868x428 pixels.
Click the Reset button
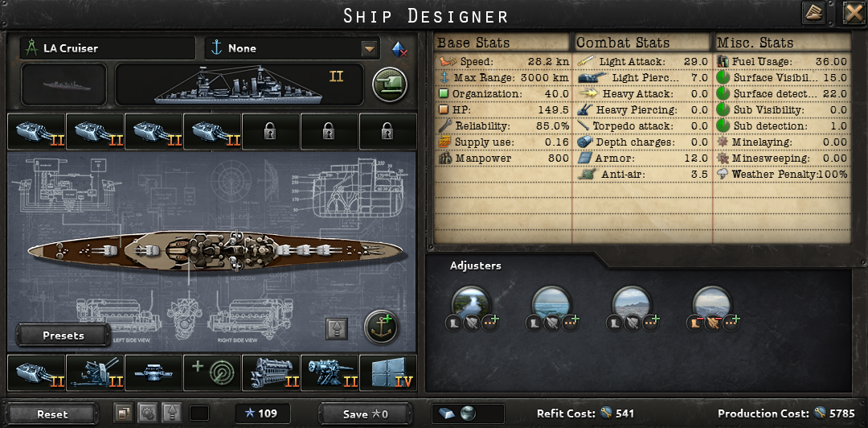[x=52, y=414]
